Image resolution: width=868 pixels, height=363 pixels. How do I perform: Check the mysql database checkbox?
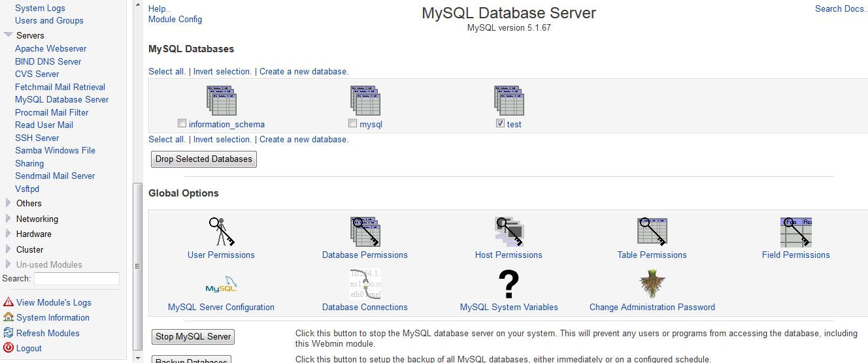353,123
